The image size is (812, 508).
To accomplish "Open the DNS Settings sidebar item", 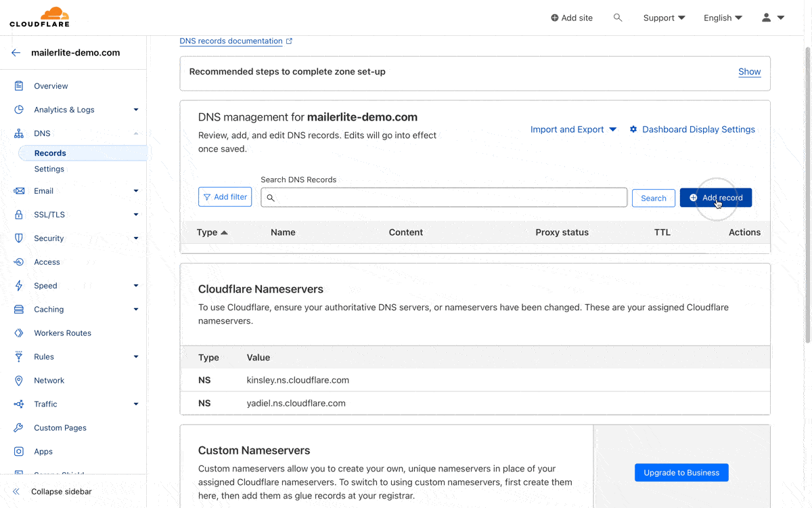I will pyautogui.click(x=49, y=169).
